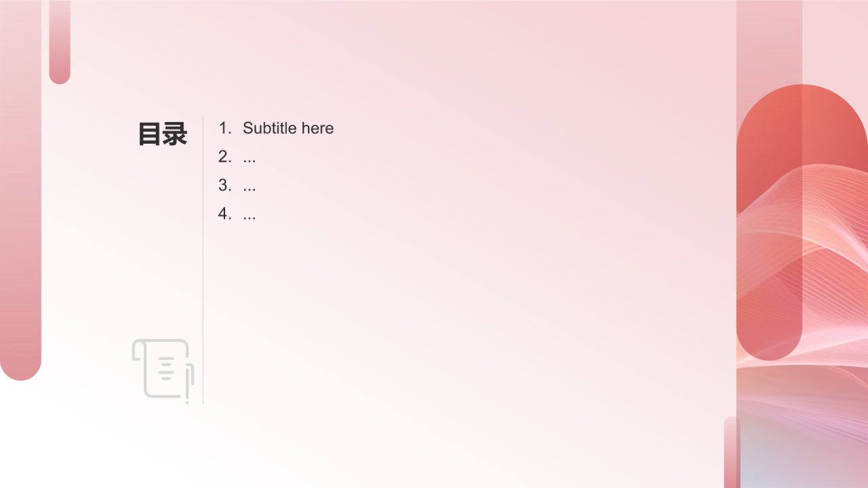This screenshot has height=488, width=868.
Task: Select the fourth list item ellipsis
Action: point(249,214)
